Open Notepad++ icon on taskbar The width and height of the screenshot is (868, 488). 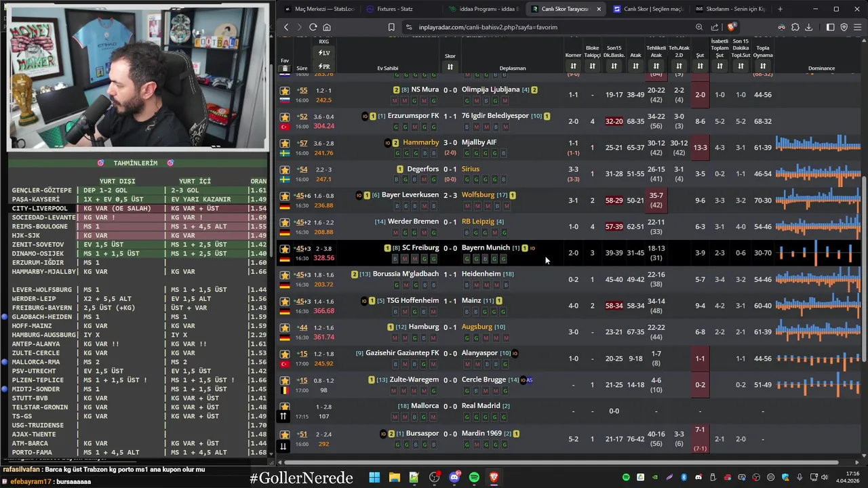coord(414,477)
